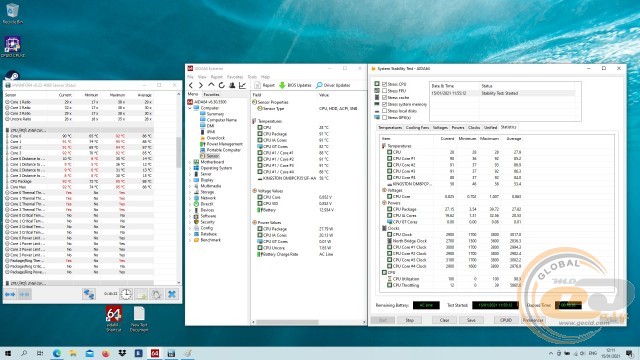Enable the Stress local disks checkbox

[x=384, y=111]
